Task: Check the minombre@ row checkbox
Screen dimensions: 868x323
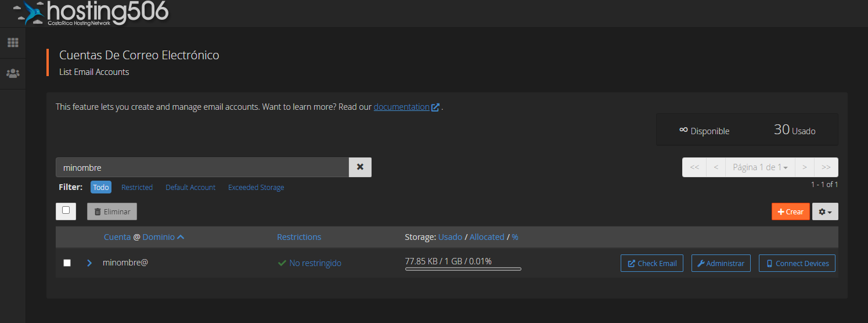Action: (x=67, y=263)
